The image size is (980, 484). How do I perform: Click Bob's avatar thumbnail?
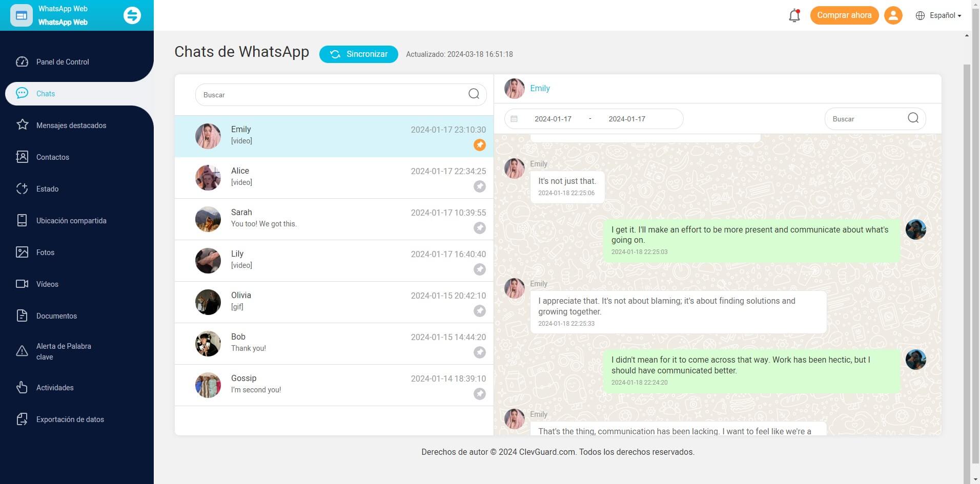208,344
